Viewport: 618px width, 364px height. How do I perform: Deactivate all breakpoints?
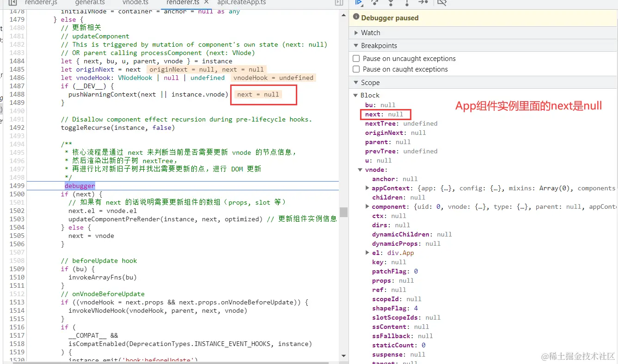pyautogui.click(x=442, y=2)
